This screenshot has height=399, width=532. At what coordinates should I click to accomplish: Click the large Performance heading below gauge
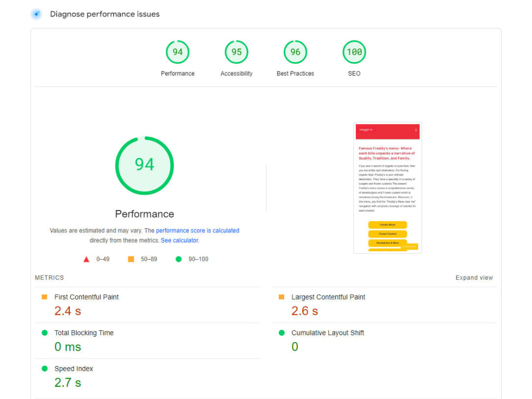[145, 214]
